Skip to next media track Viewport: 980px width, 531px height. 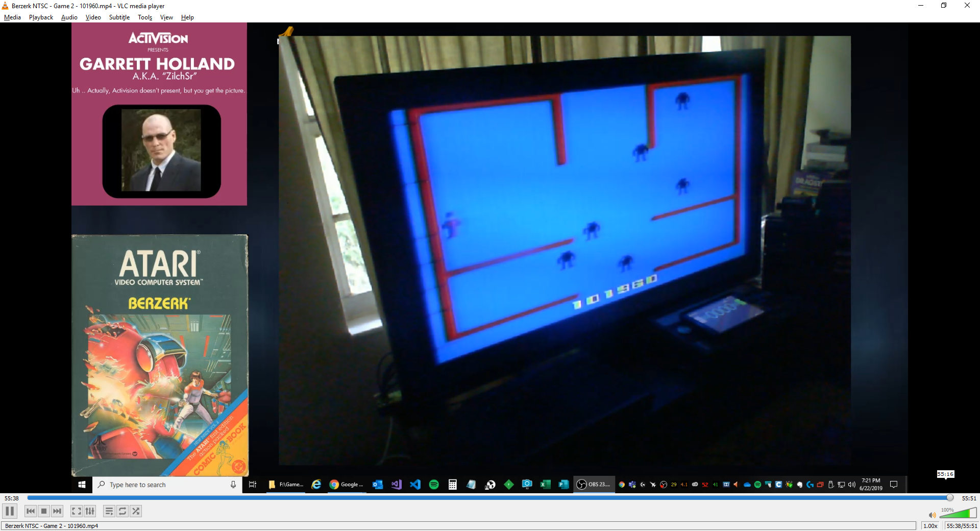(x=57, y=511)
